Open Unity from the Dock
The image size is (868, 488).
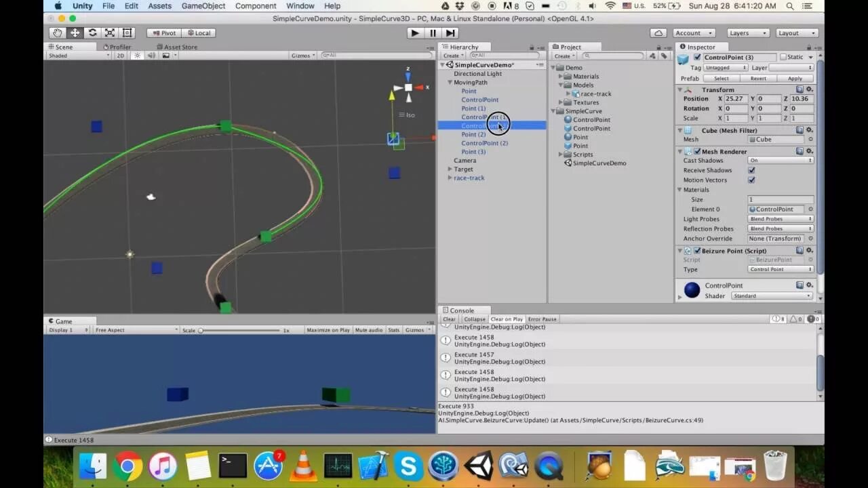(x=479, y=466)
